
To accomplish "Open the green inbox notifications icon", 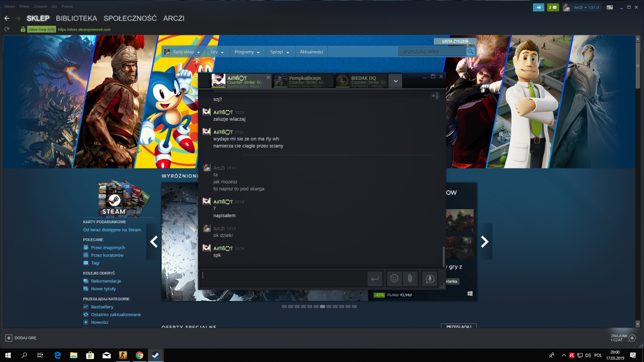I will click(553, 8).
